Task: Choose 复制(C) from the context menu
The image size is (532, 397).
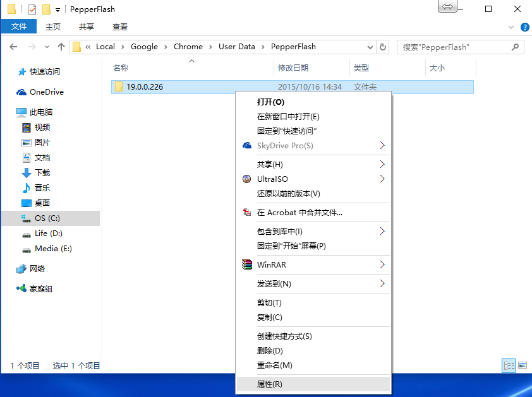Action: (313, 317)
